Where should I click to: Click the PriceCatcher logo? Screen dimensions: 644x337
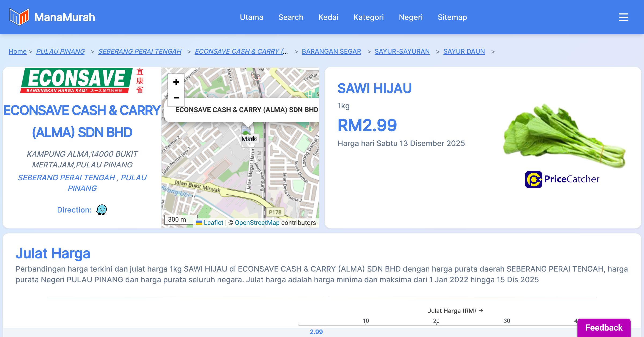(562, 179)
